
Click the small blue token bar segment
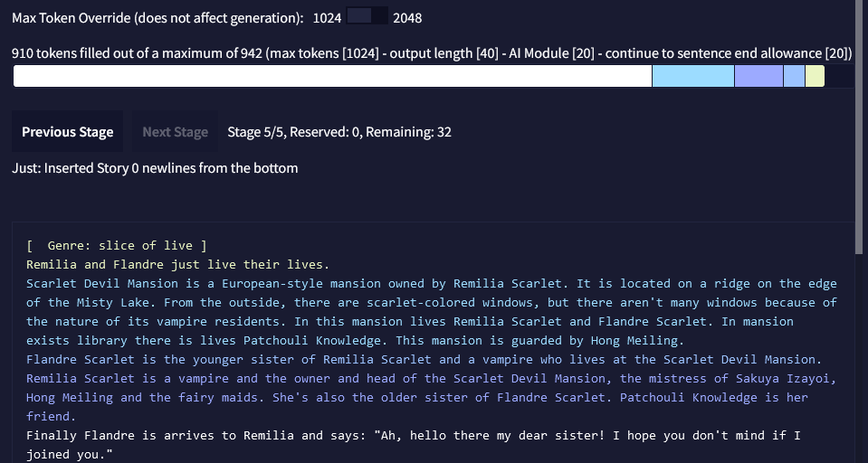[795, 76]
